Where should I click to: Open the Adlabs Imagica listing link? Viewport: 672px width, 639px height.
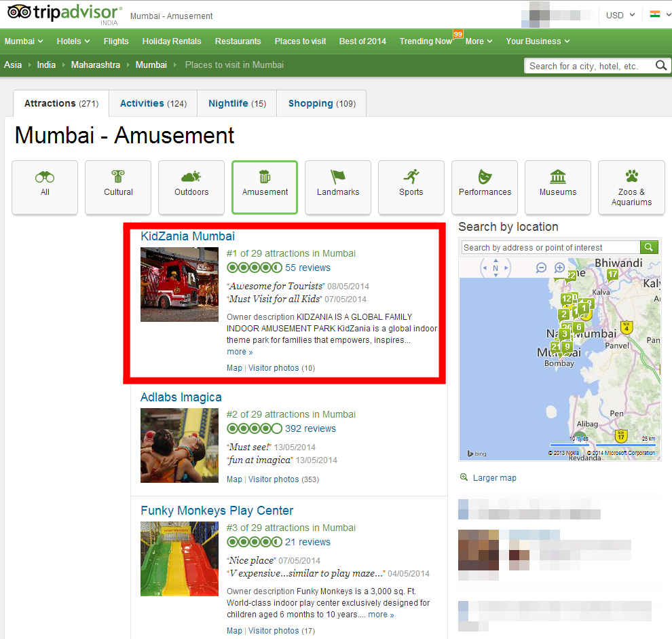(181, 397)
